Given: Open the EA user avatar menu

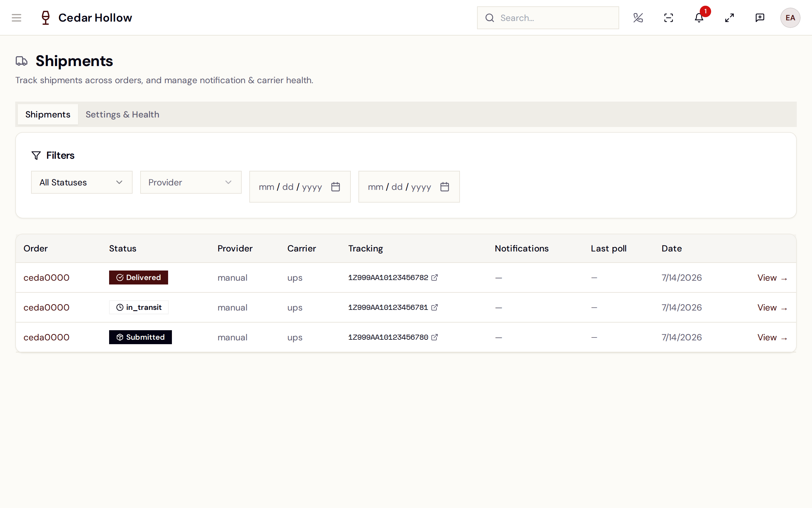Looking at the screenshot, I should (790, 18).
